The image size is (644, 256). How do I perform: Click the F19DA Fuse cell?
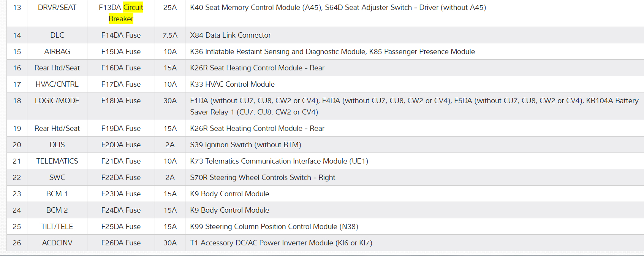pos(121,129)
